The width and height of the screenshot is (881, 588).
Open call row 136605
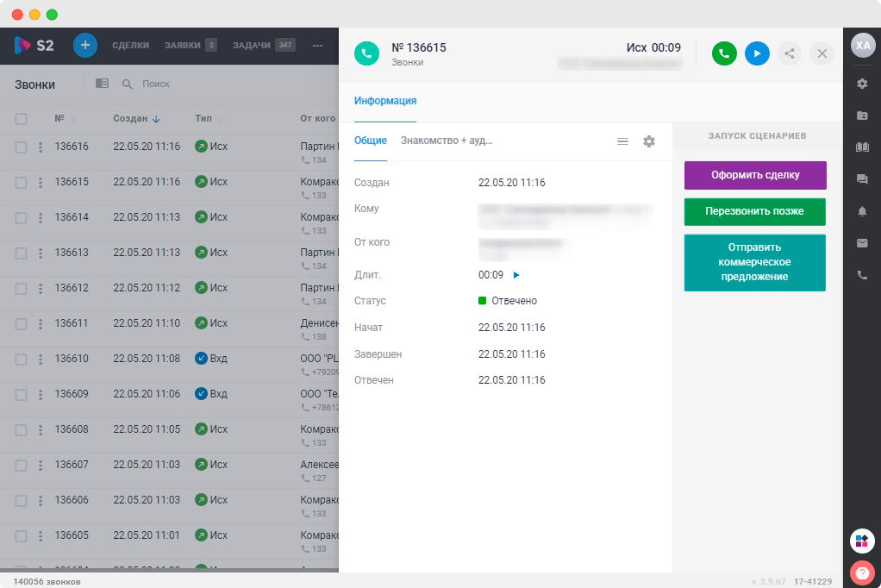[169, 541]
